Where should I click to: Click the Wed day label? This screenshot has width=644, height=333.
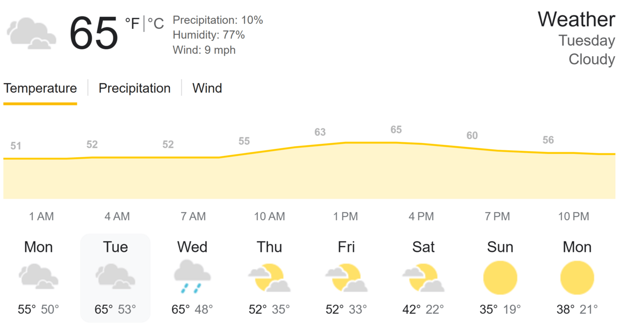(192, 247)
